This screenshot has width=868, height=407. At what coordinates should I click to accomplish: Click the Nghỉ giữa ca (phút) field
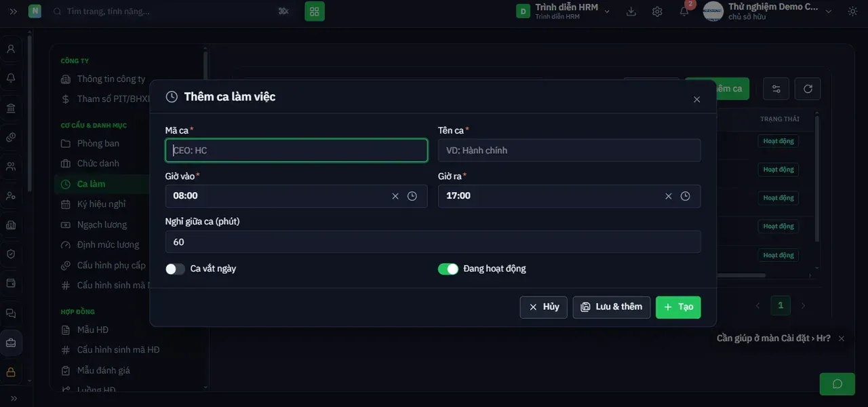tap(433, 242)
